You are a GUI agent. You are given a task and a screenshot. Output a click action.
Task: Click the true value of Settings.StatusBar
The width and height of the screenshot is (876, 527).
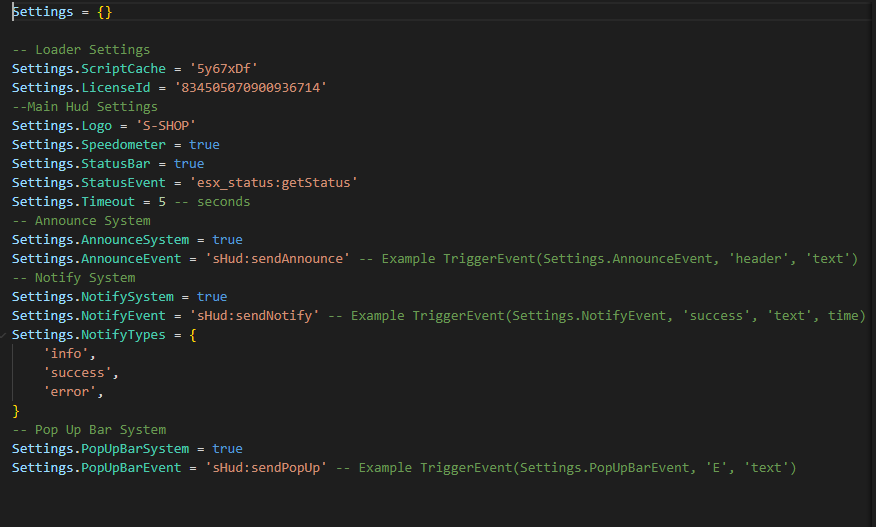(188, 164)
